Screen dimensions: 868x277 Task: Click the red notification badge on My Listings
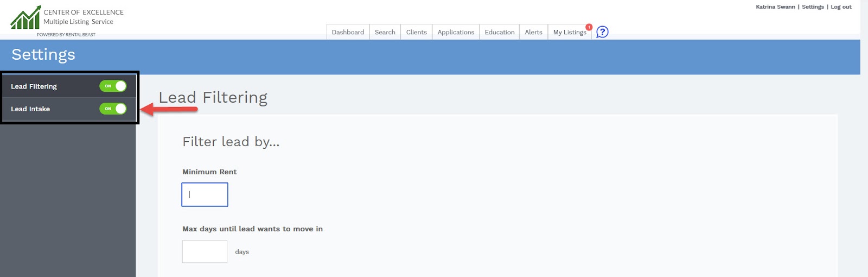[x=589, y=27]
